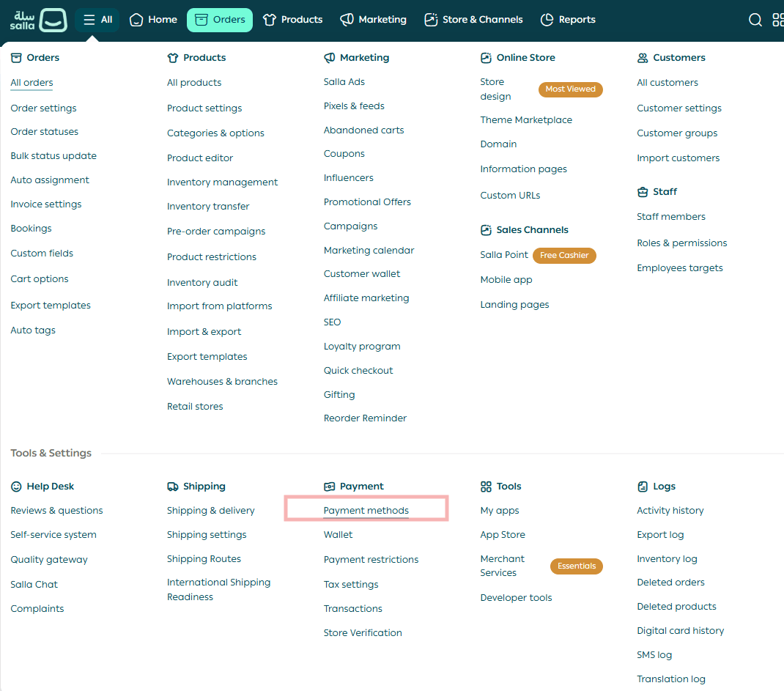Open Order settings
The width and height of the screenshot is (784, 691).
pos(43,108)
